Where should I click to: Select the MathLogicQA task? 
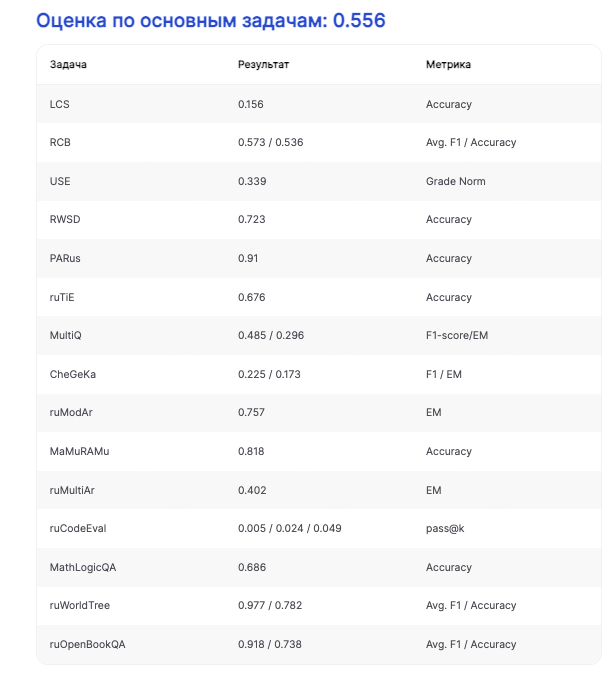(x=83, y=567)
